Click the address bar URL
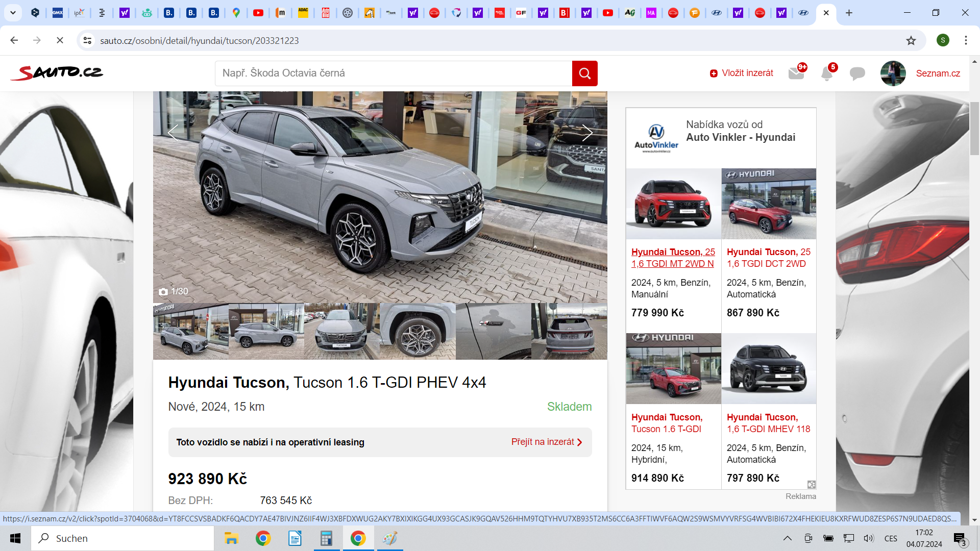Viewport: 980px width, 551px height. [x=199, y=40]
